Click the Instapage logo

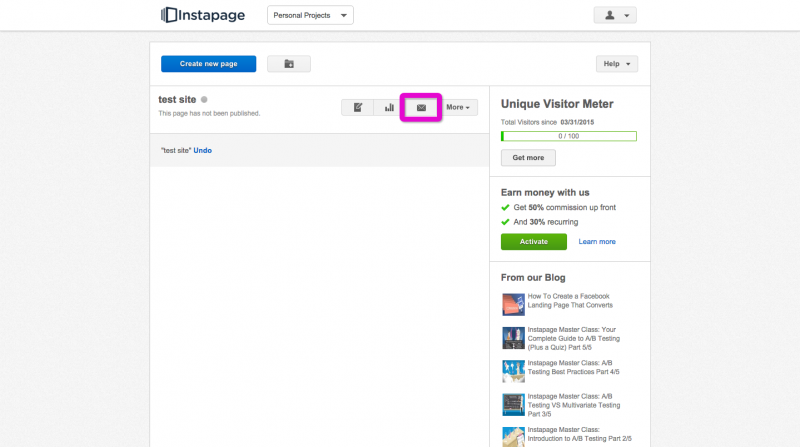pyautogui.click(x=203, y=15)
